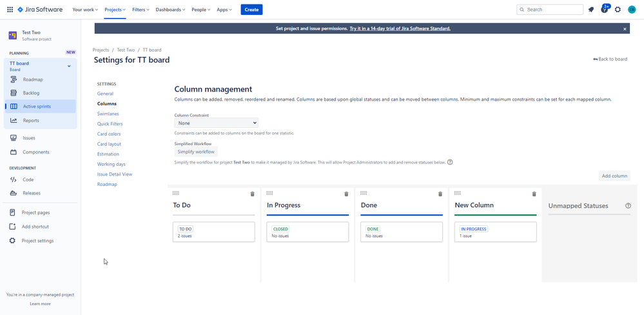The width and height of the screenshot is (644, 315).
Task: Click the Test Two breadcrumb link
Action: (x=126, y=50)
